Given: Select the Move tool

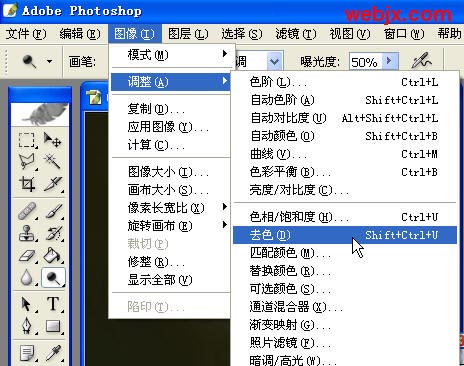Looking at the screenshot, I should pyautogui.click(x=52, y=140).
